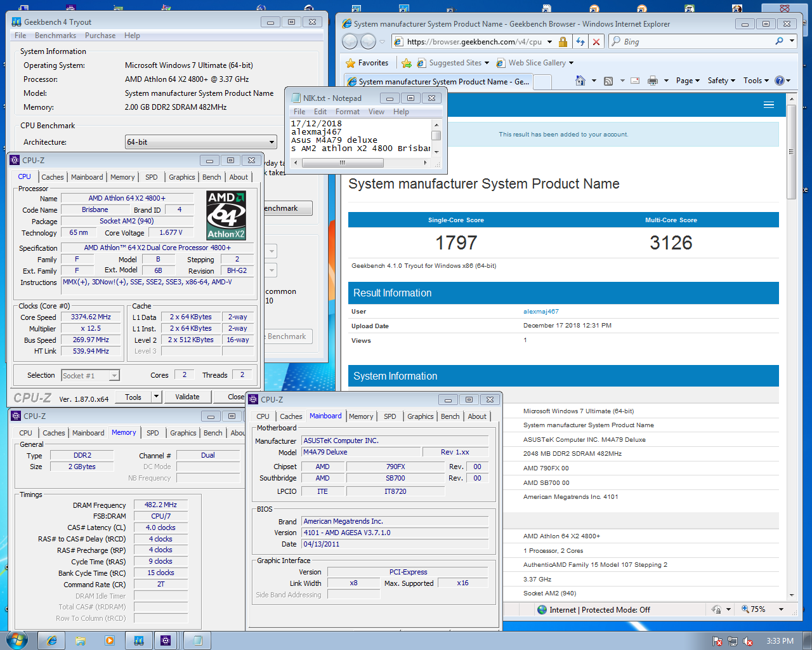Image resolution: width=812 pixels, height=650 pixels.
Task: Open the IE command bar Tools menu
Action: pos(756,81)
